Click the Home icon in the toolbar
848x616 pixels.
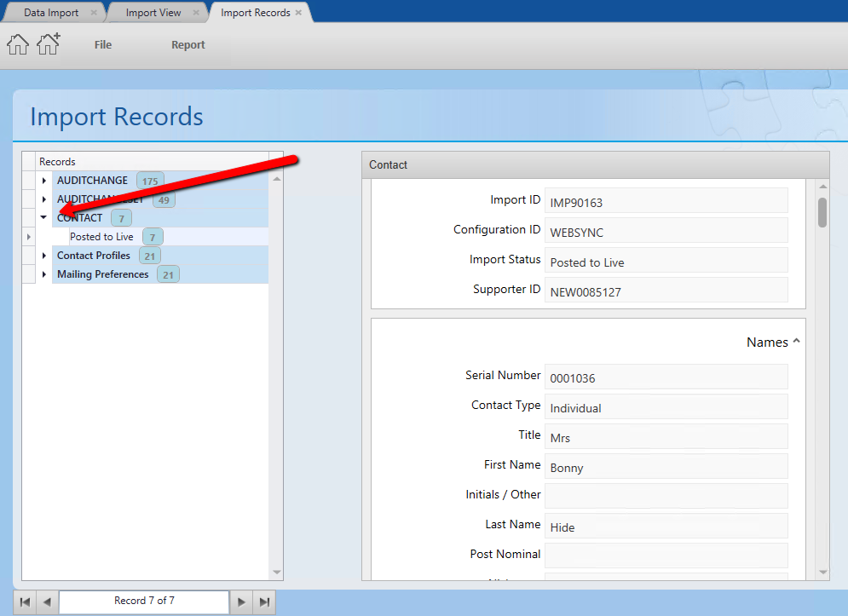click(18, 44)
